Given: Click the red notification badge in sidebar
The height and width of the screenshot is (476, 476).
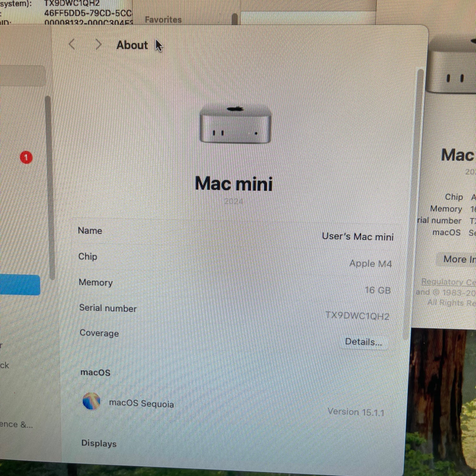Looking at the screenshot, I should (26, 157).
